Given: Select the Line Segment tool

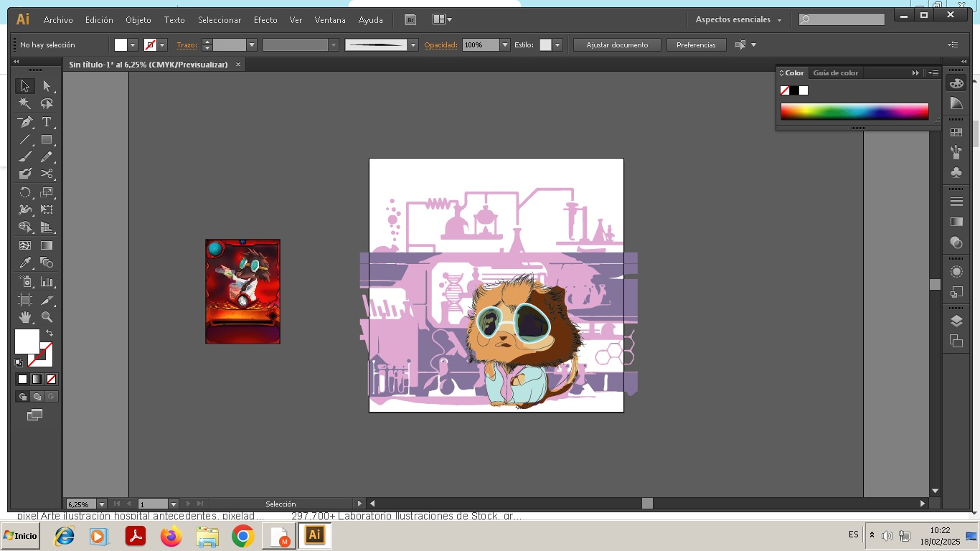Looking at the screenshot, I should click(x=25, y=140).
